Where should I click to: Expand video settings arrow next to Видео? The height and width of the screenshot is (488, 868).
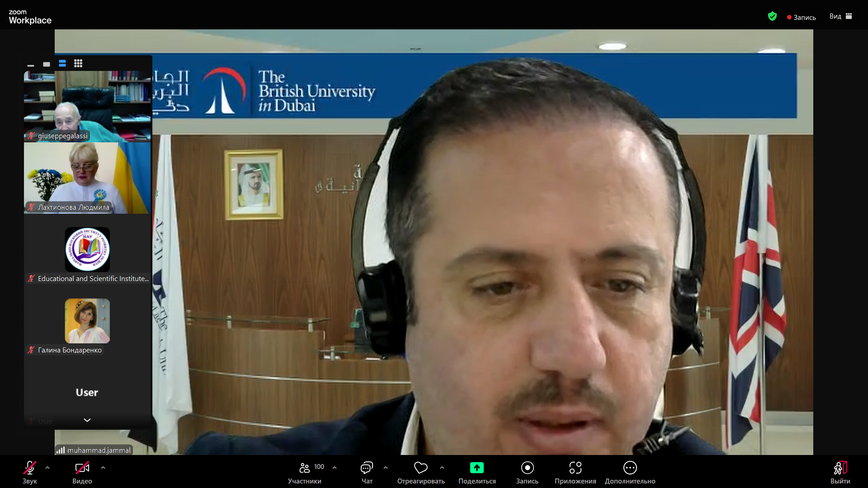tap(103, 468)
